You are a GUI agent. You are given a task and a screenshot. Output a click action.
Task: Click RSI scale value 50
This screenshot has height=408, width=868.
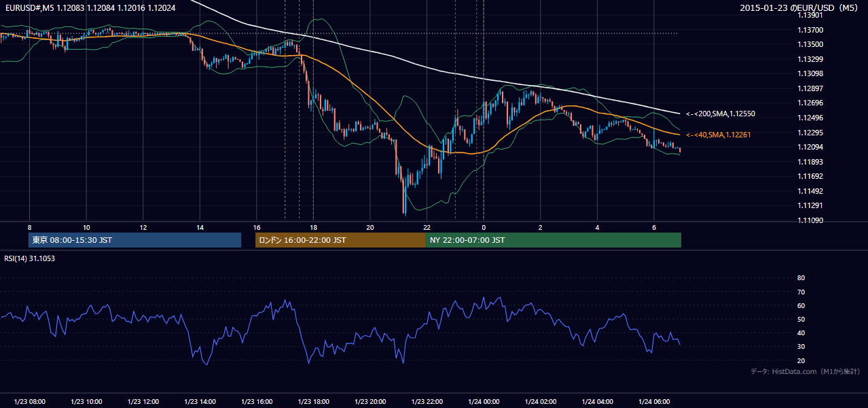(x=801, y=319)
